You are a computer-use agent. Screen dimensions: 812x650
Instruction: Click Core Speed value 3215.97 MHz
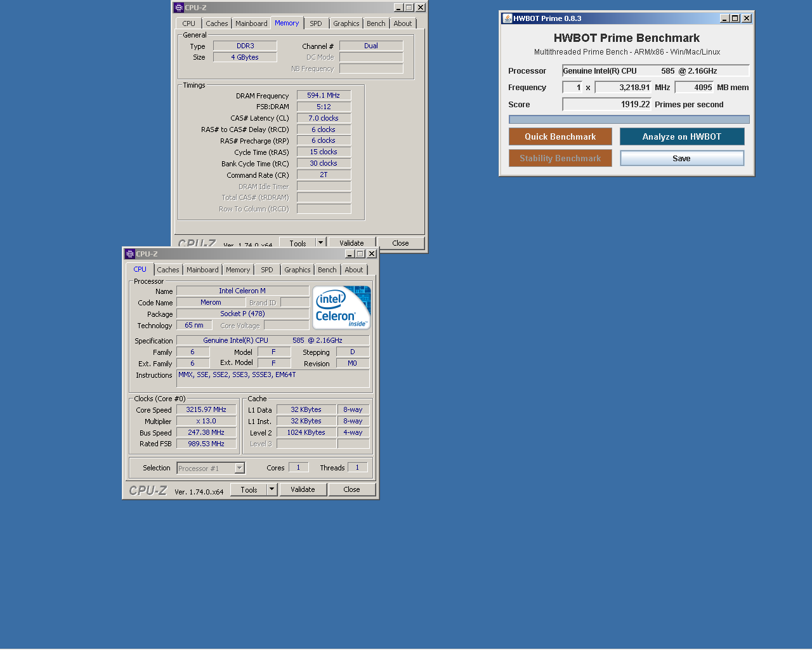pos(206,410)
